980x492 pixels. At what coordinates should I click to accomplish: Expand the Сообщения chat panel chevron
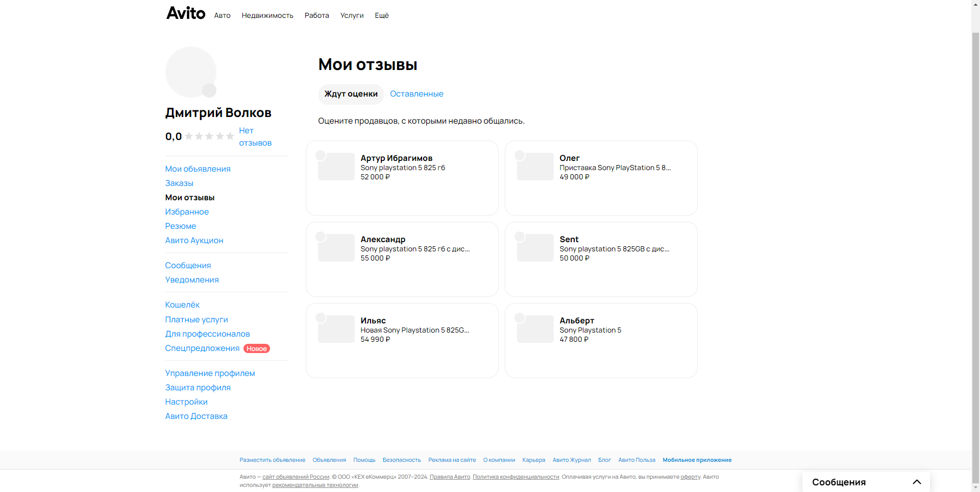coord(917,482)
